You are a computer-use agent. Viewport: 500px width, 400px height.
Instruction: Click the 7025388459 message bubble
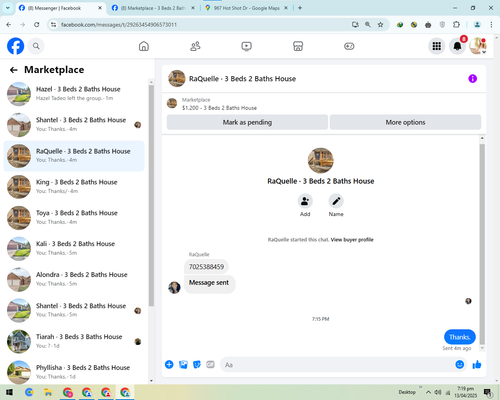(x=206, y=267)
